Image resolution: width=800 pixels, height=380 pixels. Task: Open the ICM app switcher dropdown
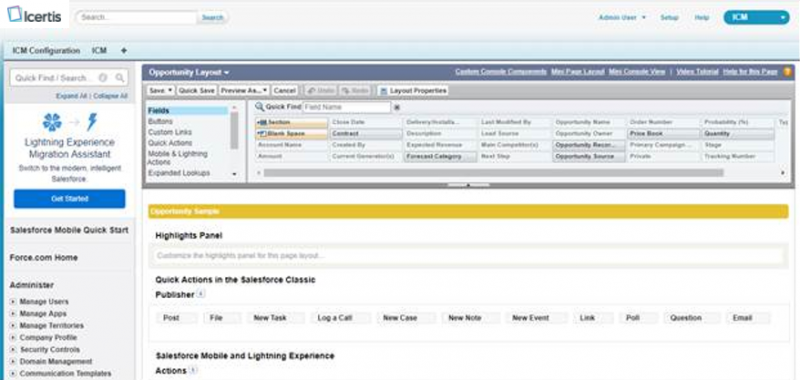click(756, 17)
